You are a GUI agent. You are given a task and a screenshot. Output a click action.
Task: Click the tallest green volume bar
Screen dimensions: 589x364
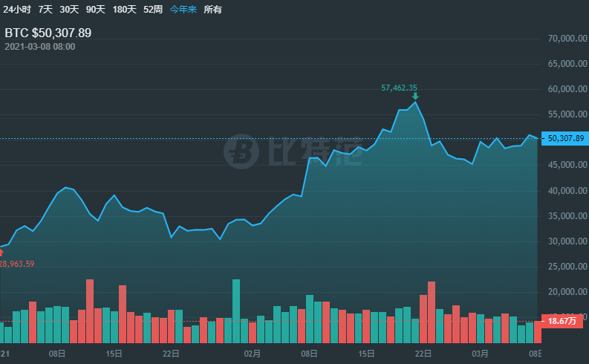pyautogui.click(x=236, y=311)
